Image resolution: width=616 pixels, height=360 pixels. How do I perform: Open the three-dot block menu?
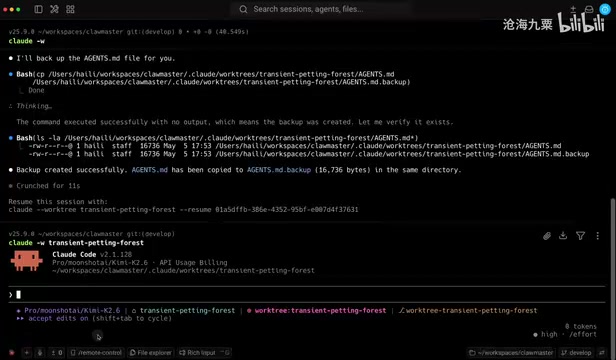coord(598,236)
